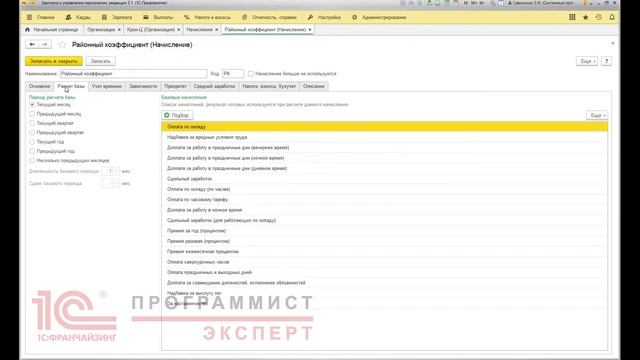Screen dimensions: 640x360
Task: Open Начальная страница home tab
Action: tap(52, 30)
